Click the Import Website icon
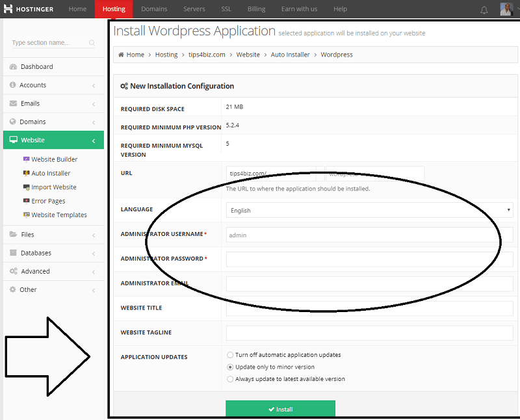Image resolution: width=520 pixels, height=420 pixels. point(26,187)
